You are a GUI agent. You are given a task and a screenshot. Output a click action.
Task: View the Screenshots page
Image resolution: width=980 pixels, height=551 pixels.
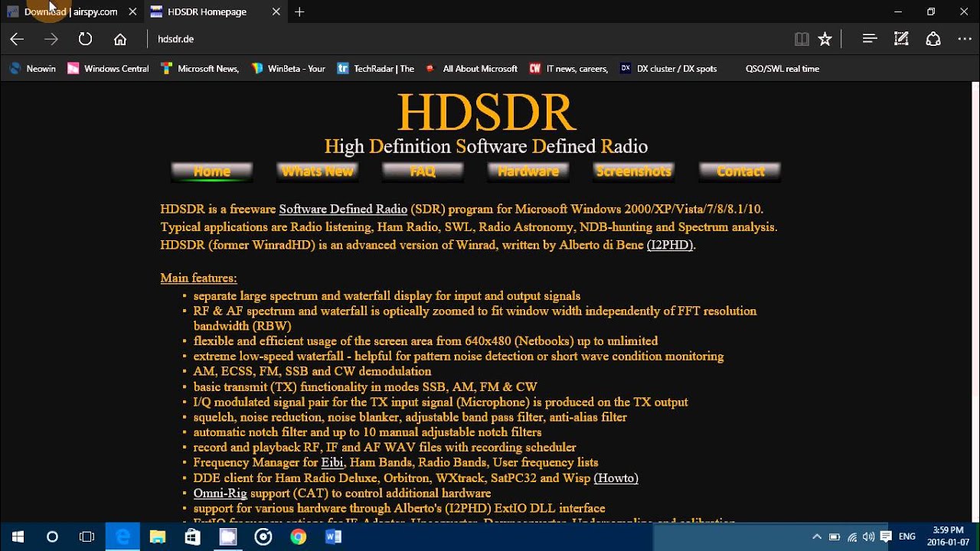click(x=634, y=171)
